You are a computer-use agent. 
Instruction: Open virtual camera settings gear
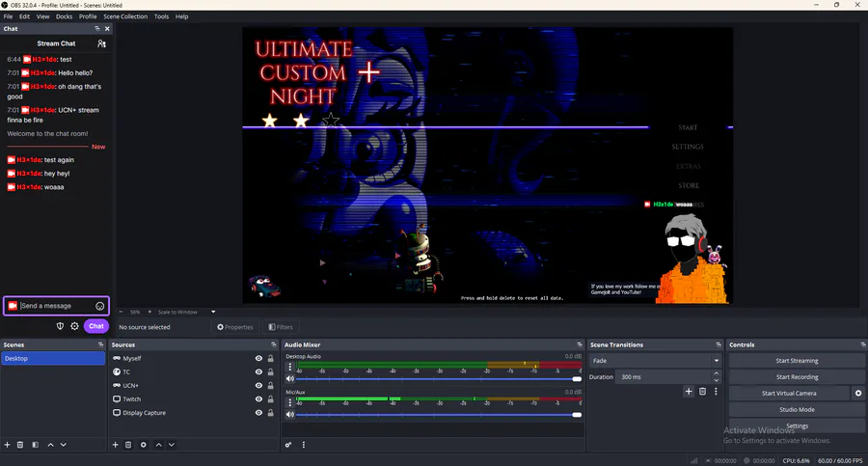[858, 393]
